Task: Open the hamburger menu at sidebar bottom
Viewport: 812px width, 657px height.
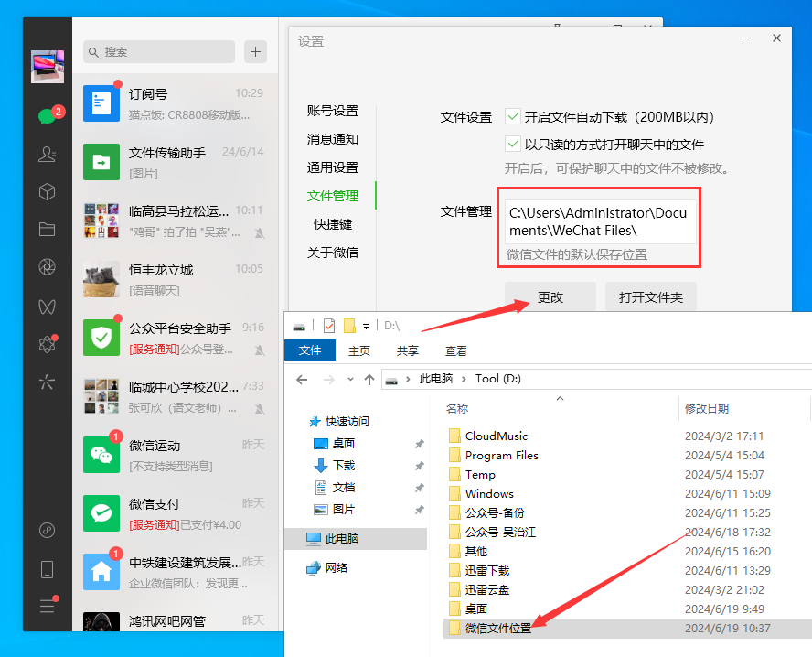Action: 47,606
